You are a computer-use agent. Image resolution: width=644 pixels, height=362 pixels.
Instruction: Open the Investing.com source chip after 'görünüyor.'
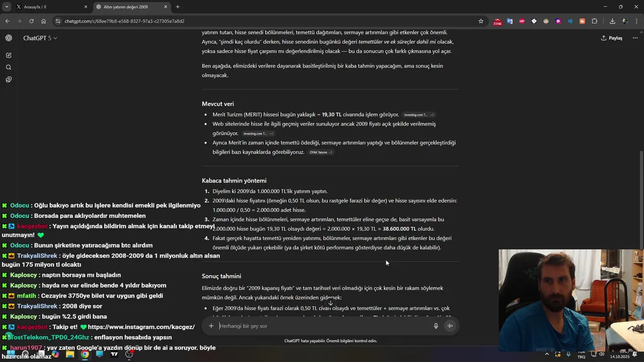[259, 134]
